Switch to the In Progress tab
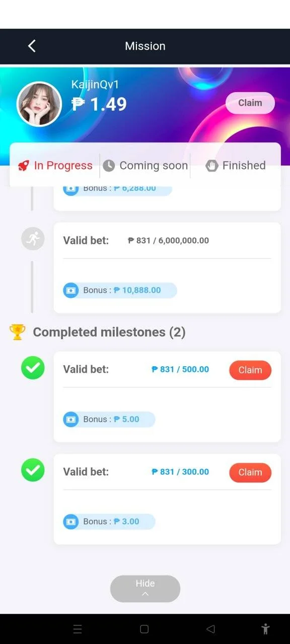The image size is (290, 644). pyautogui.click(x=55, y=166)
